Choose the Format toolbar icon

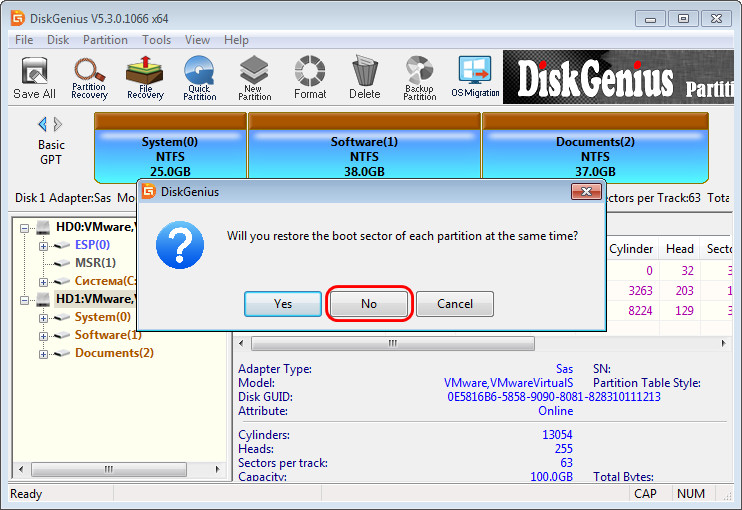pyautogui.click(x=310, y=78)
